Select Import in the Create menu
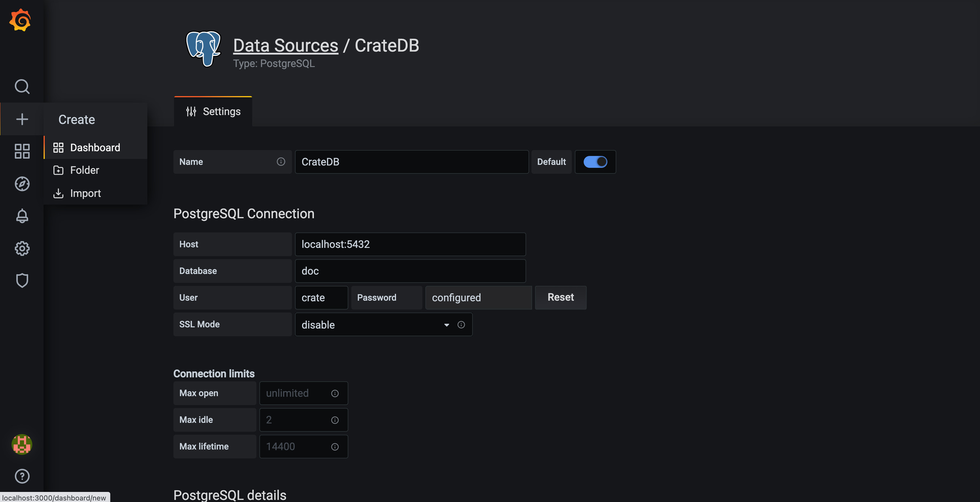The width and height of the screenshot is (980, 502). click(95, 193)
